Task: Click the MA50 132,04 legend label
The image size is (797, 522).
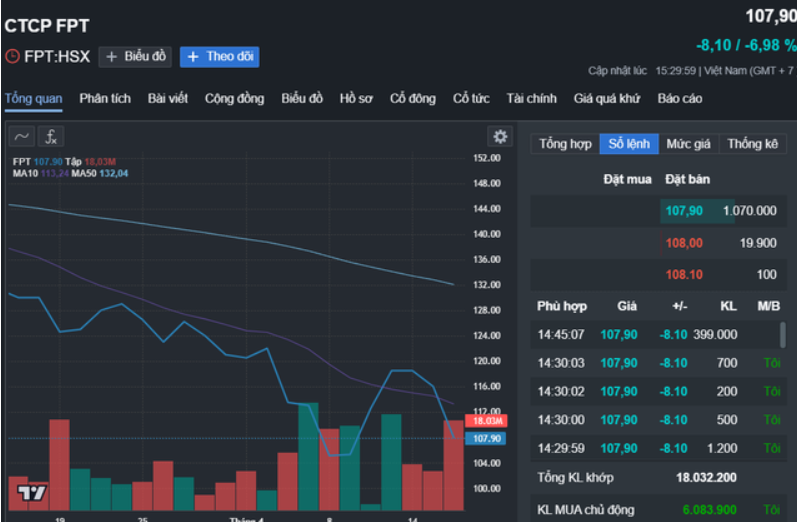Action: (100, 173)
